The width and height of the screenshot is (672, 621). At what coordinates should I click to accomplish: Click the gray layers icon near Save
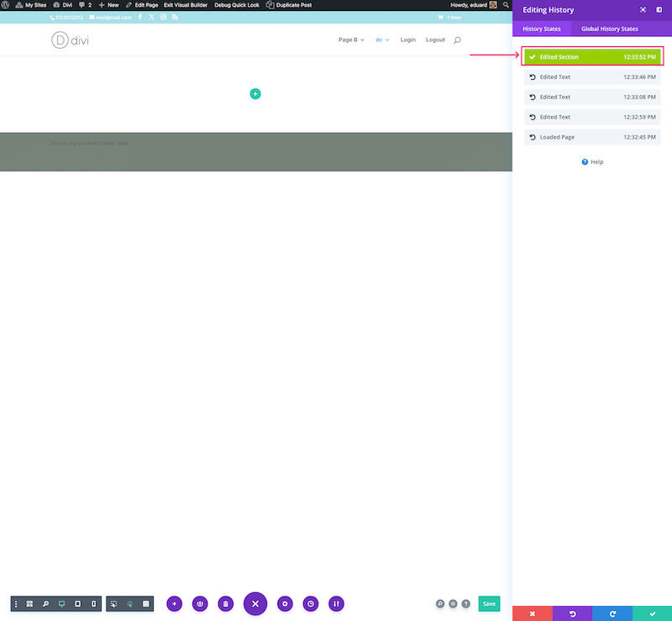click(453, 604)
